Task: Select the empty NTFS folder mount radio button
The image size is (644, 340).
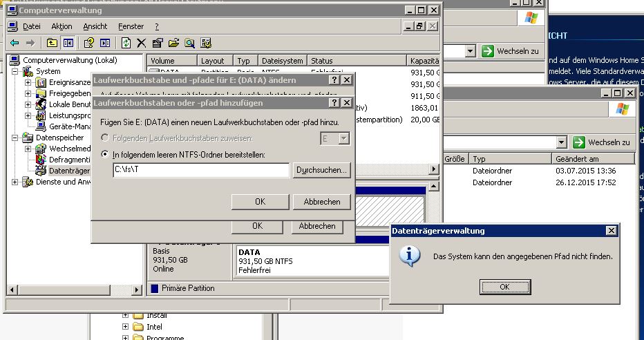Action: (x=106, y=154)
